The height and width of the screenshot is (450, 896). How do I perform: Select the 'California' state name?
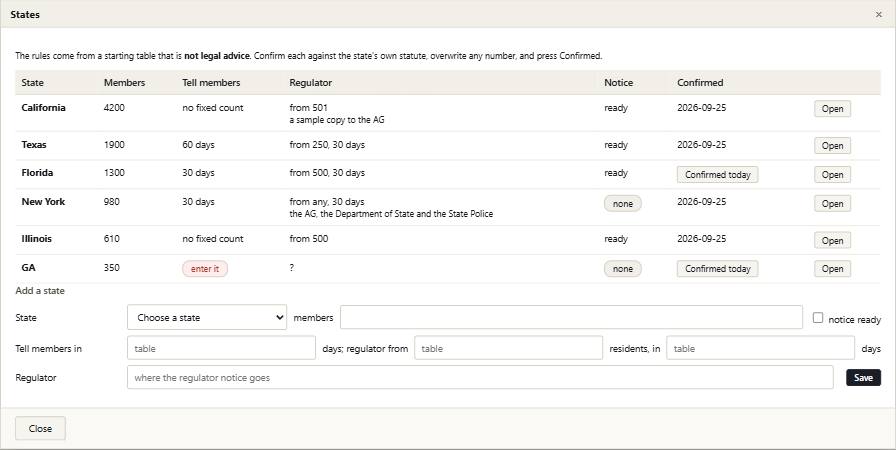click(x=43, y=108)
